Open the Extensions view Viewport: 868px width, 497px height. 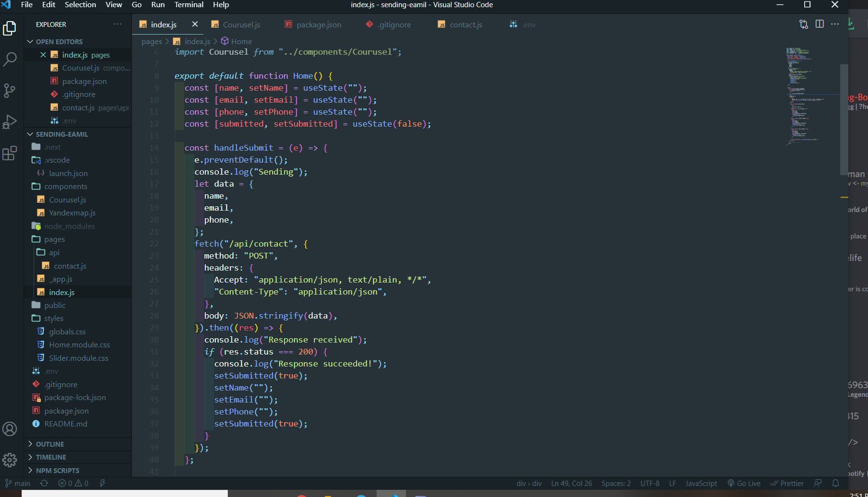click(10, 153)
